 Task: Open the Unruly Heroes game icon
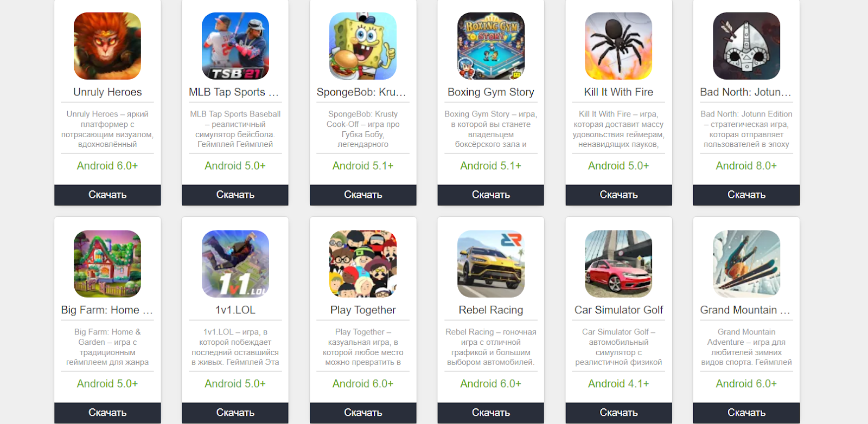pyautogui.click(x=107, y=46)
